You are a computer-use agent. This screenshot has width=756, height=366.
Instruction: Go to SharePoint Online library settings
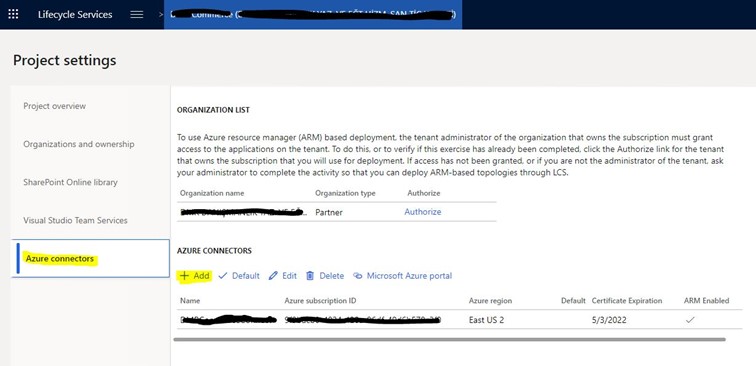tap(70, 182)
